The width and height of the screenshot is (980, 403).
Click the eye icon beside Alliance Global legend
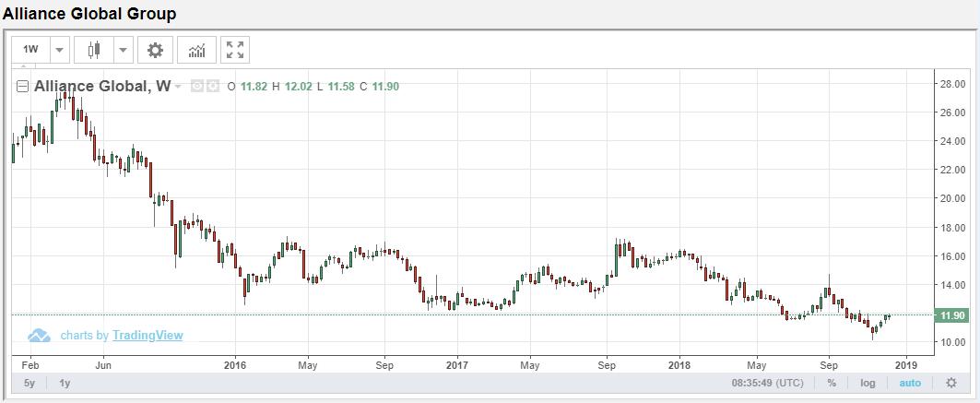pyautogui.click(x=196, y=86)
